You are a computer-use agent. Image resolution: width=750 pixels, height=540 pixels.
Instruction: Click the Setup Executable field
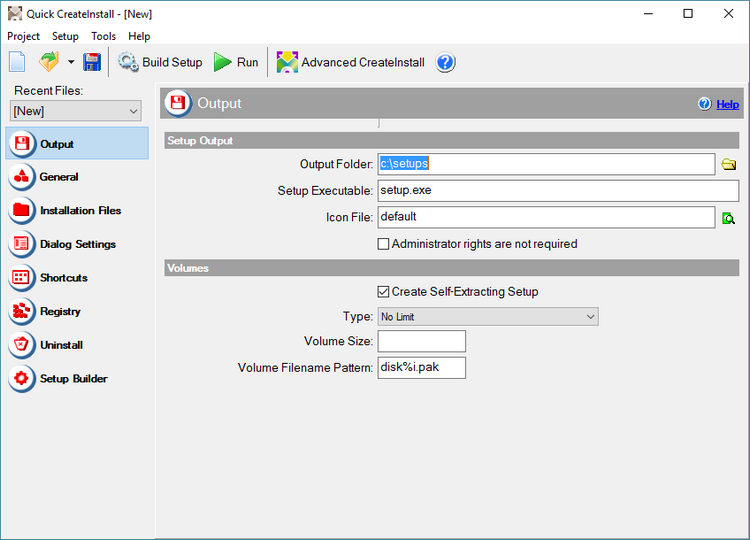(558, 190)
